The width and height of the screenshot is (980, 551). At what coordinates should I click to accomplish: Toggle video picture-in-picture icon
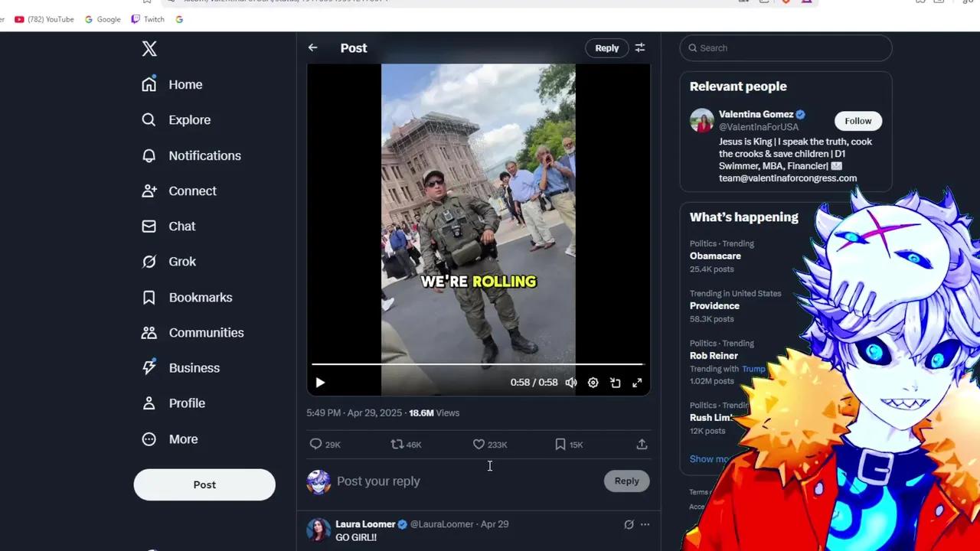pos(615,383)
